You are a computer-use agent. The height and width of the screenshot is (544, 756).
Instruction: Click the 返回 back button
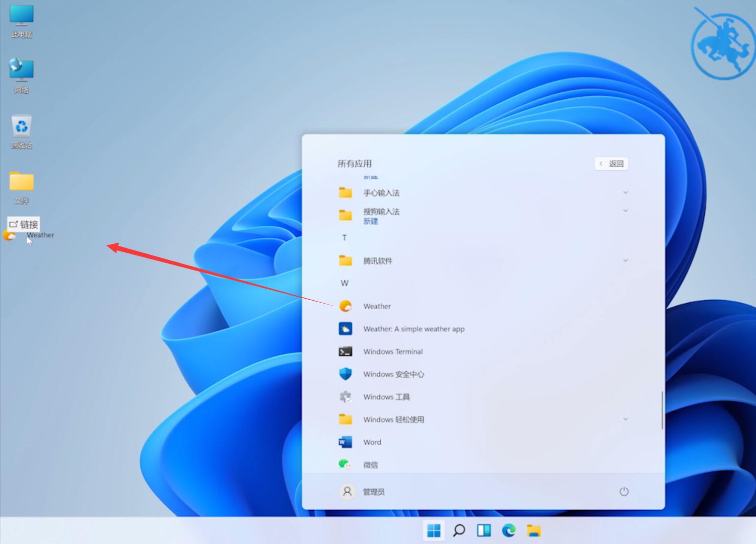pyautogui.click(x=611, y=164)
